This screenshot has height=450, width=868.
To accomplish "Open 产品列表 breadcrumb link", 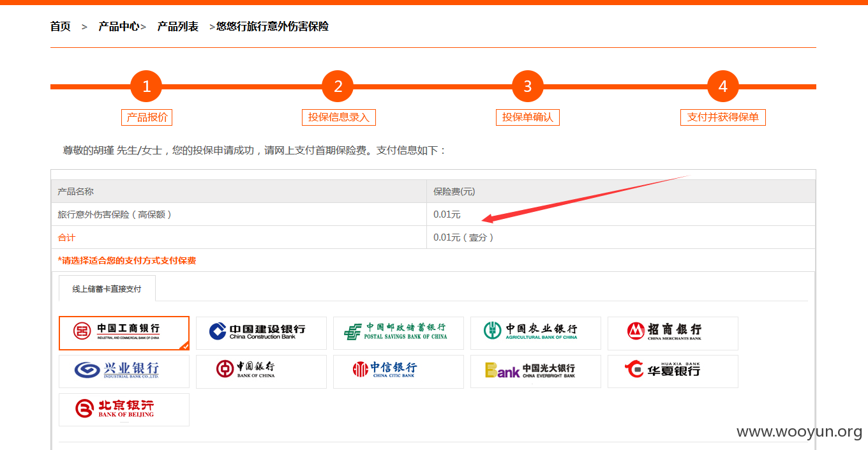I will 178,27.
